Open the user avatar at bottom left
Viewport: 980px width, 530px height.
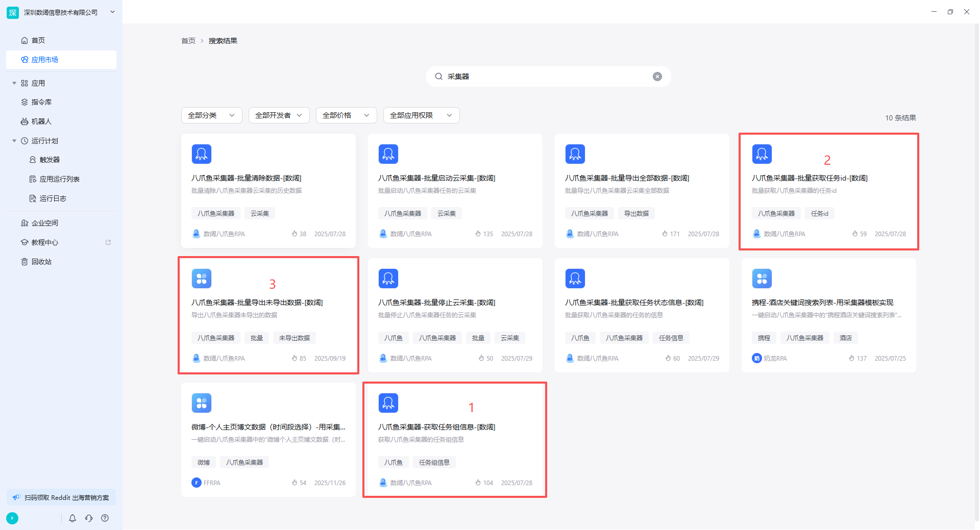tap(12, 518)
